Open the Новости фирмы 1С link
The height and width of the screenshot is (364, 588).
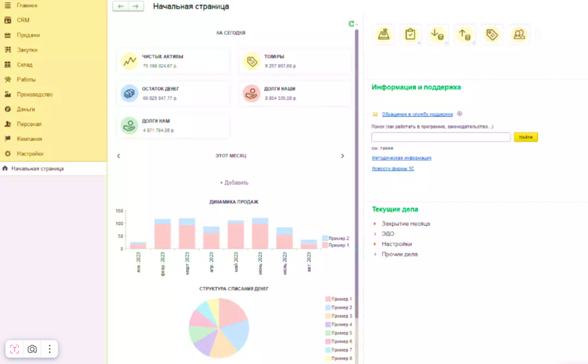pos(393,169)
